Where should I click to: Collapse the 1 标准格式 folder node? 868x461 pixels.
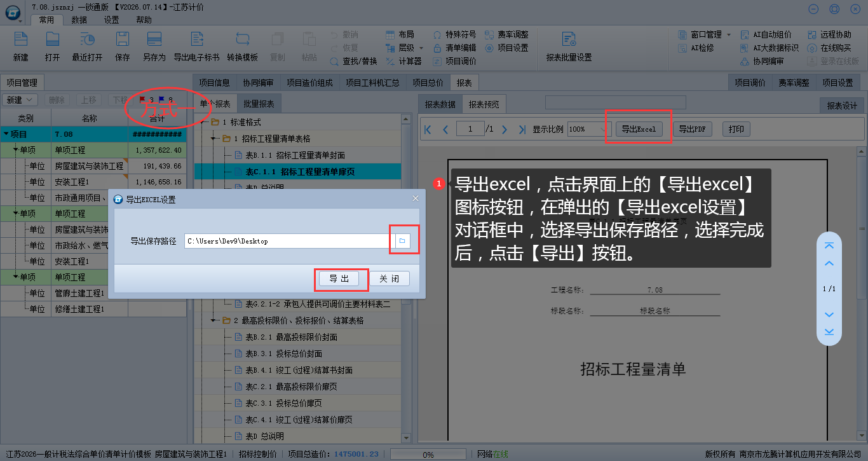205,122
